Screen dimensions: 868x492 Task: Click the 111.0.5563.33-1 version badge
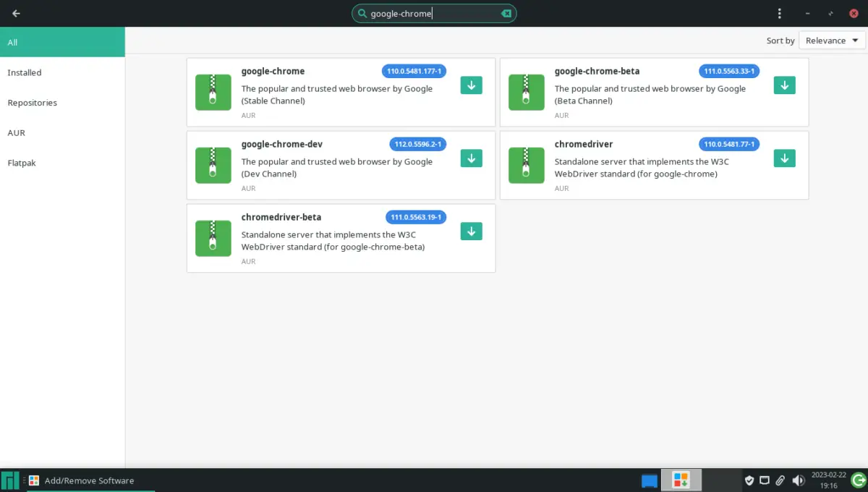pos(729,71)
